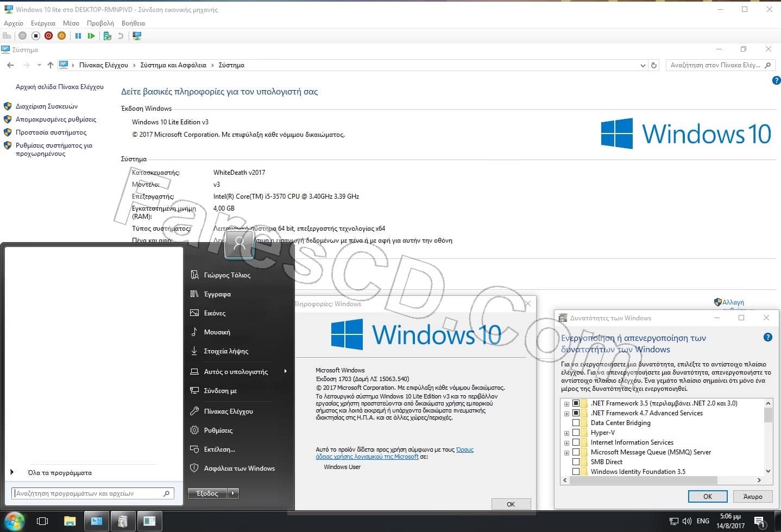
Task: Enable Data Center Bridging checkbox
Action: point(576,423)
